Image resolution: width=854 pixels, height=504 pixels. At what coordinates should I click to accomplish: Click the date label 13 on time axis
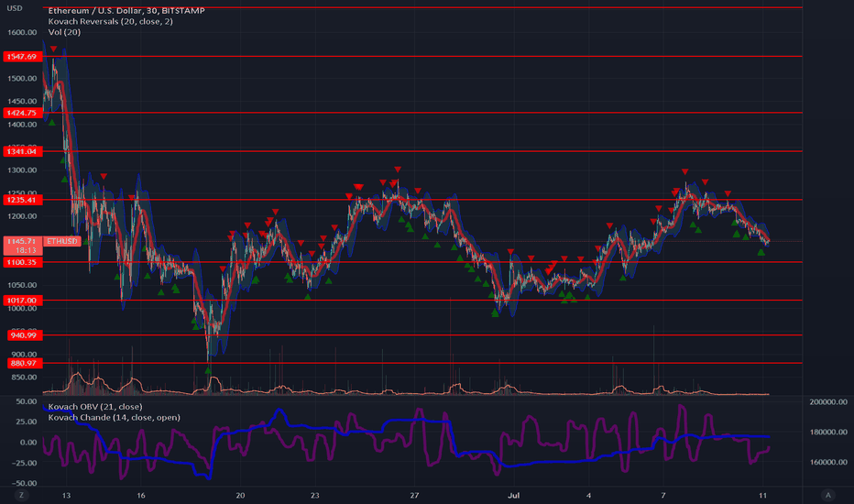pyautogui.click(x=67, y=495)
